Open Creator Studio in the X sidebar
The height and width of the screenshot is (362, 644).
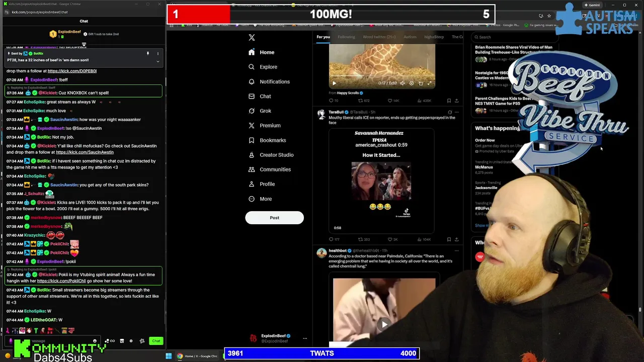tap(271, 155)
